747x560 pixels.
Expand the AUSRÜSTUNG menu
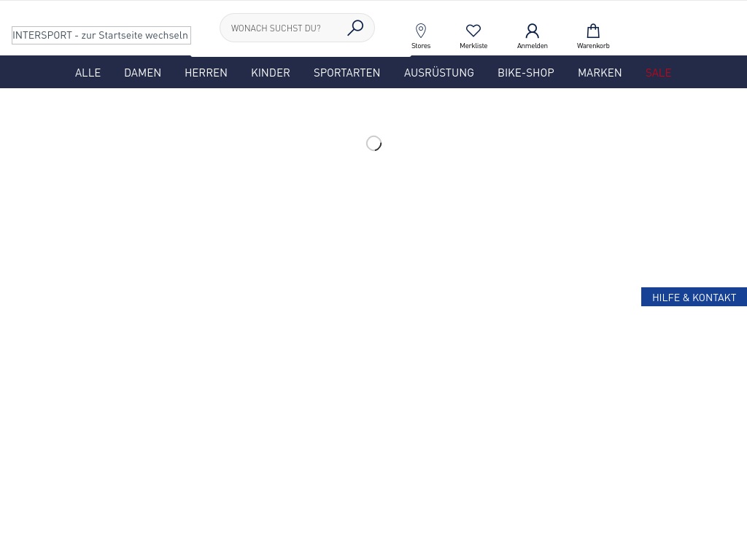pyautogui.click(x=438, y=72)
